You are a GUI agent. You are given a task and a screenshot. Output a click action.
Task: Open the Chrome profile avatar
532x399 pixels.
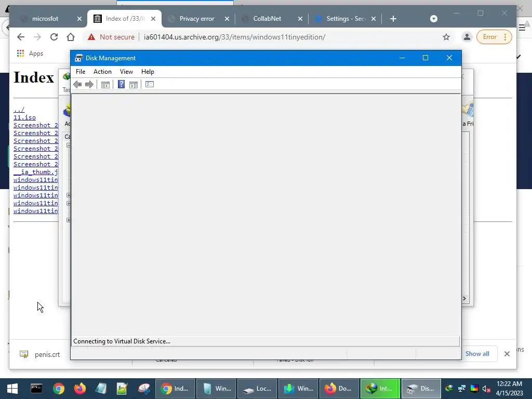pos(467,37)
